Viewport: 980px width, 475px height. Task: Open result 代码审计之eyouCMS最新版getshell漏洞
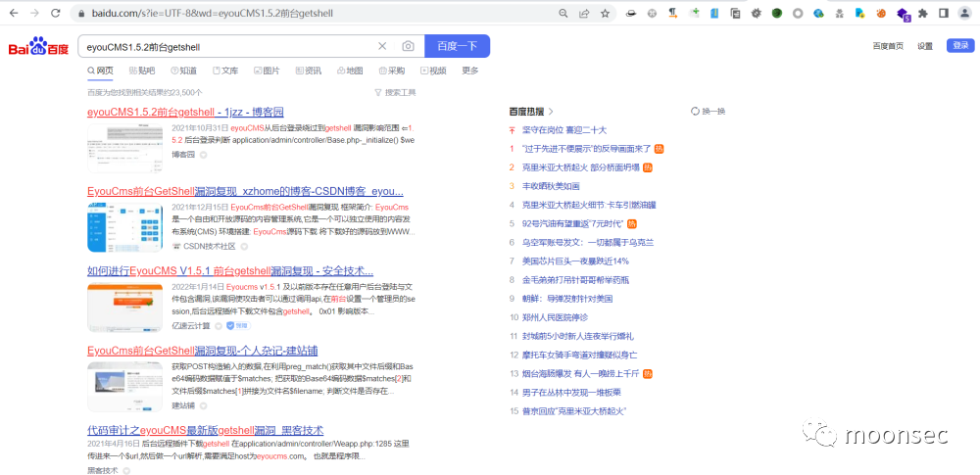pyautogui.click(x=206, y=430)
